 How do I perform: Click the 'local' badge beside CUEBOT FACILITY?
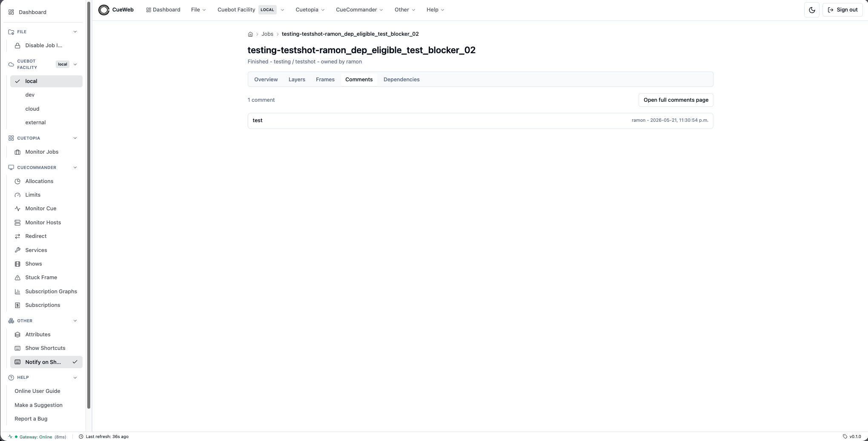(x=63, y=64)
